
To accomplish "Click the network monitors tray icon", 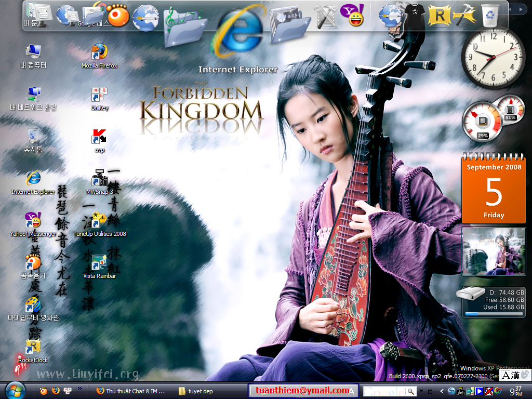I will [470, 391].
